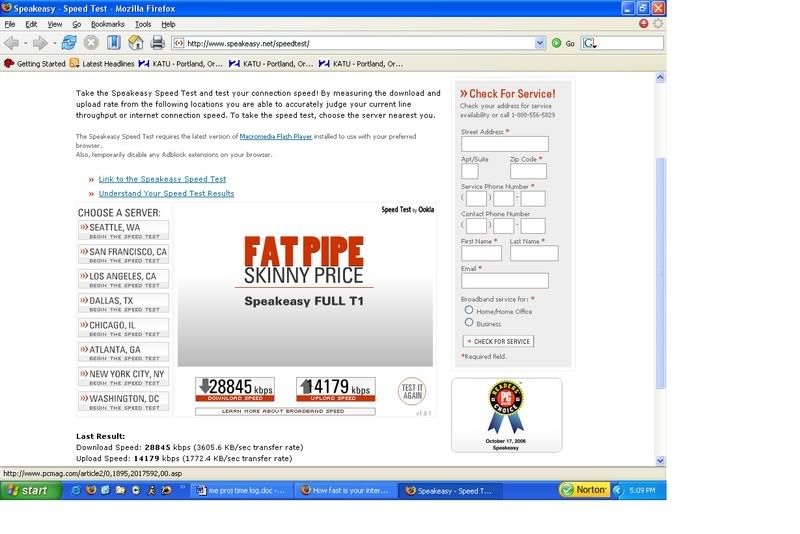Launch Firefox from quick launch bar
Image resolution: width=800 pixels, height=534 pixels.
(91, 490)
